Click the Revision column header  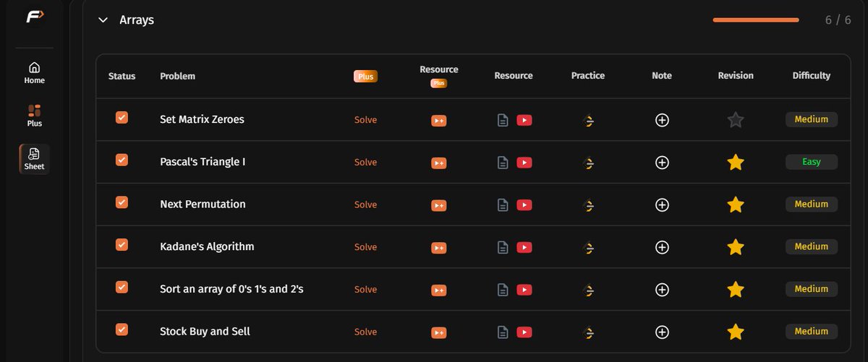736,75
